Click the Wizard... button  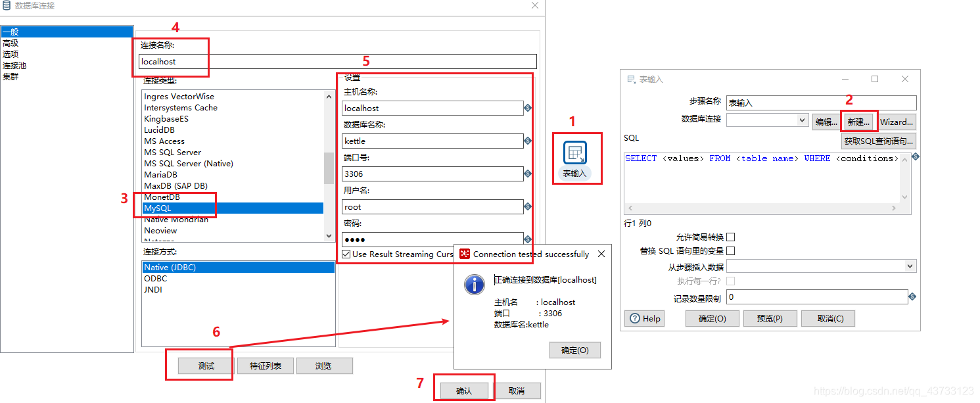pos(897,122)
